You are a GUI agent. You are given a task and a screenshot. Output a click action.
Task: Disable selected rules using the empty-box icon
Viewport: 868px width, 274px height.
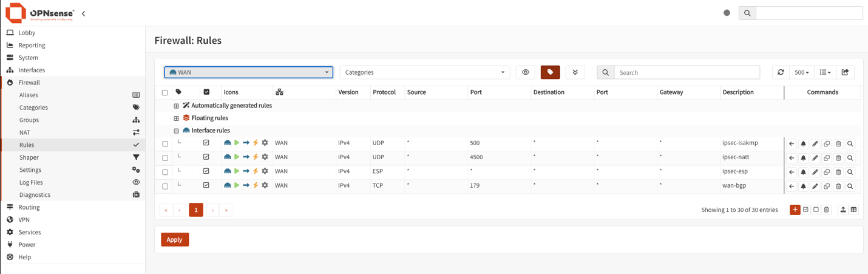pyautogui.click(x=816, y=210)
